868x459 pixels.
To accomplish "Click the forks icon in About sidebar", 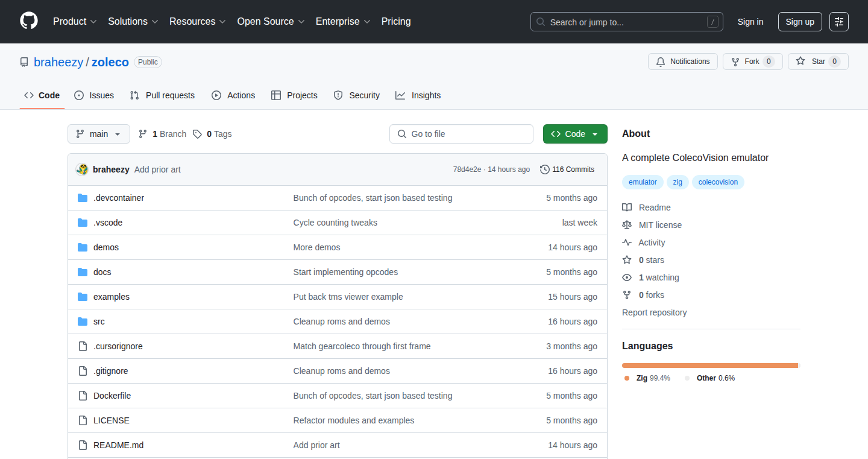I will (627, 295).
